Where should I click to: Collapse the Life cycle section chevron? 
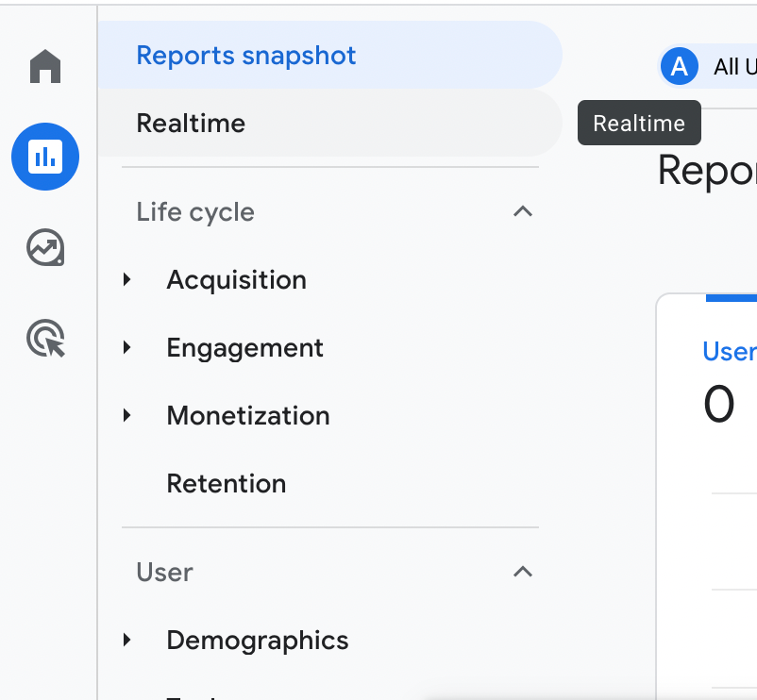523,211
